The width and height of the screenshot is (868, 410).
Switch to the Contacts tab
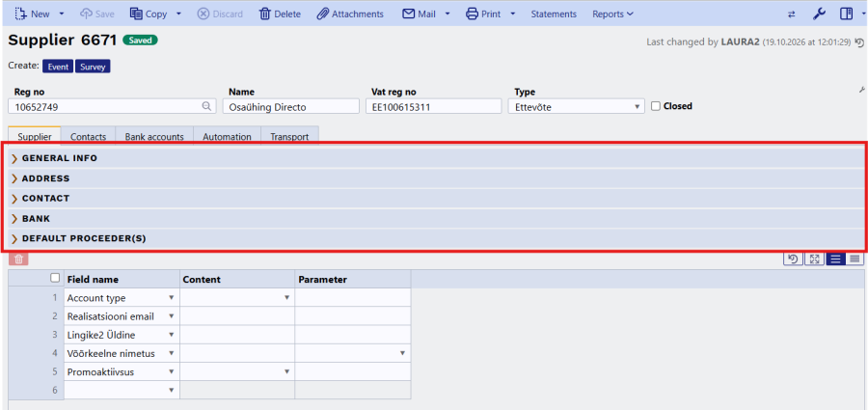pyautogui.click(x=88, y=136)
